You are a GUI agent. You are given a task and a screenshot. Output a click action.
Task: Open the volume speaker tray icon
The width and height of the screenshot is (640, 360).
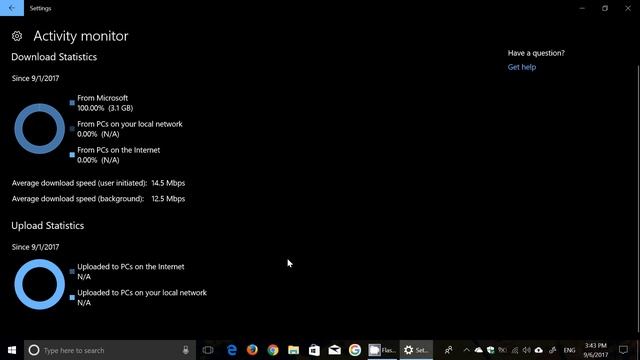tap(527, 350)
